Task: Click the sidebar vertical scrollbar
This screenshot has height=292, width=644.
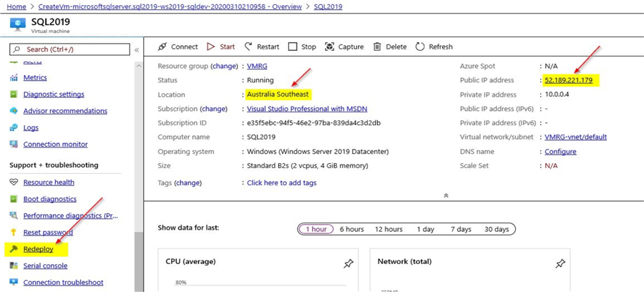Action: (x=139, y=261)
